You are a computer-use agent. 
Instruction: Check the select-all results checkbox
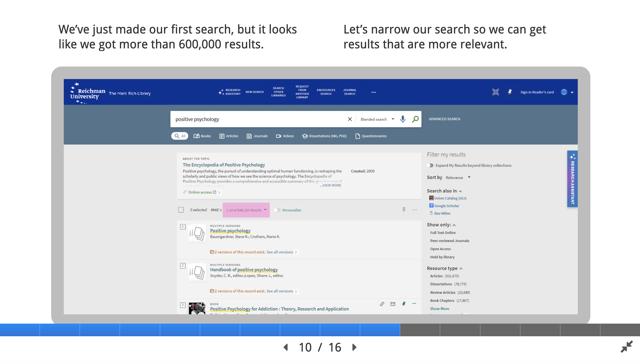(181, 210)
